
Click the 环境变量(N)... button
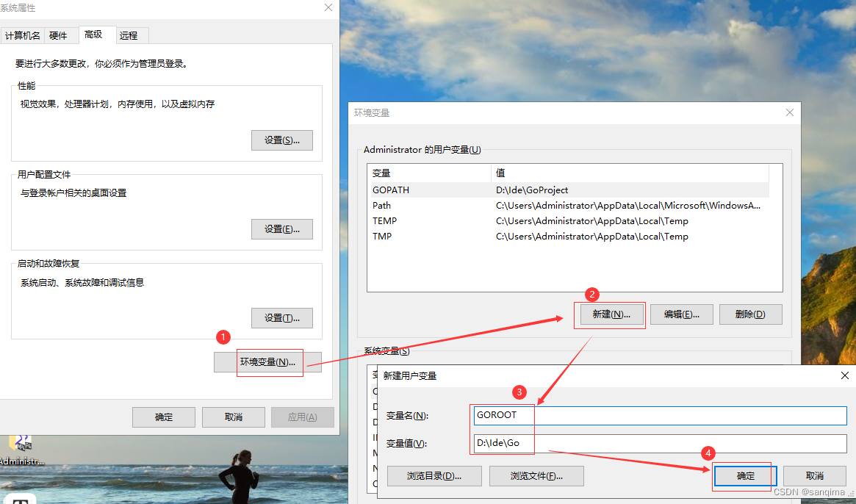pyautogui.click(x=267, y=362)
